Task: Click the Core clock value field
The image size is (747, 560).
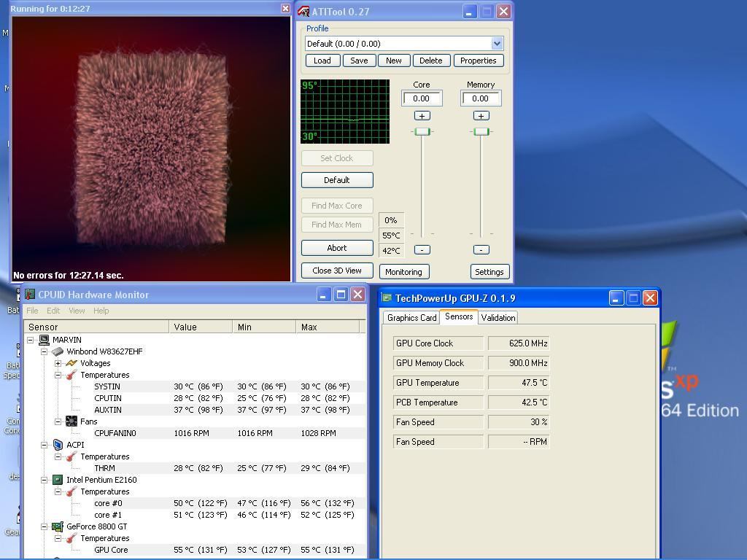Action: (x=422, y=98)
